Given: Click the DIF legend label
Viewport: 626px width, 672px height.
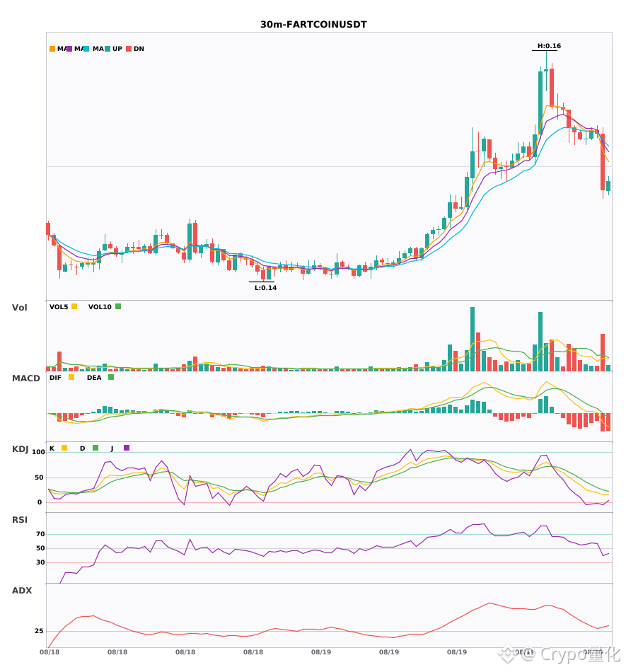Looking at the screenshot, I should (55, 378).
